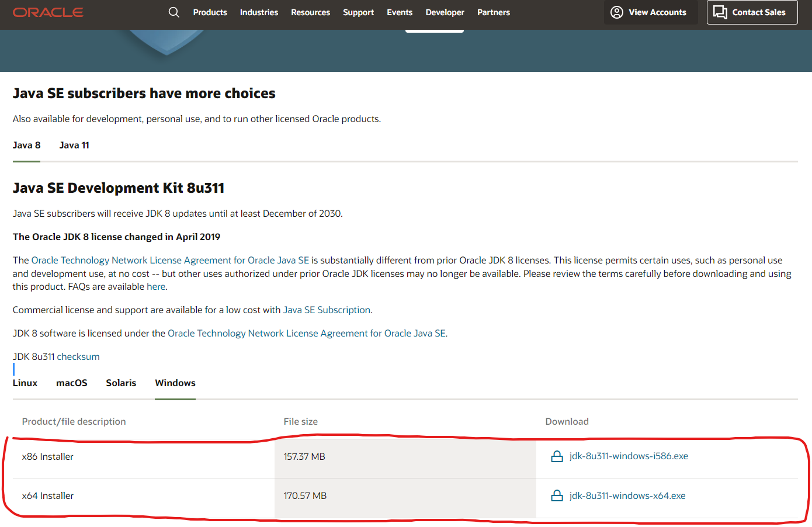This screenshot has width=812, height=527.
Task: Open the first Oracle Technology Network License Agreement link
Action: (x=170, y=261)
